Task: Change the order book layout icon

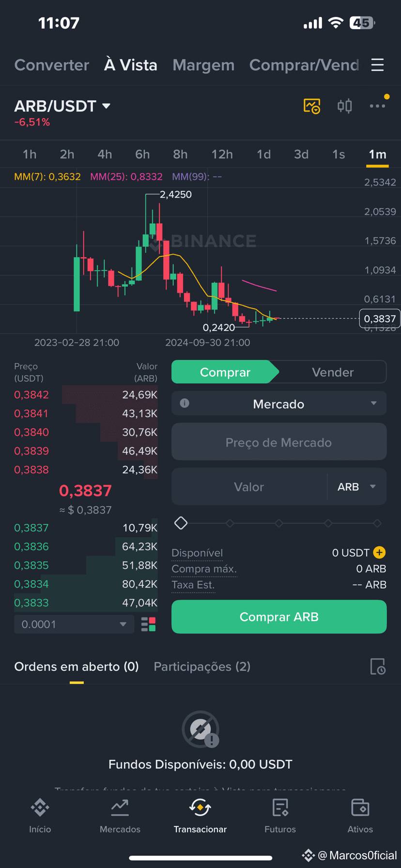Action: coord(148,624)
